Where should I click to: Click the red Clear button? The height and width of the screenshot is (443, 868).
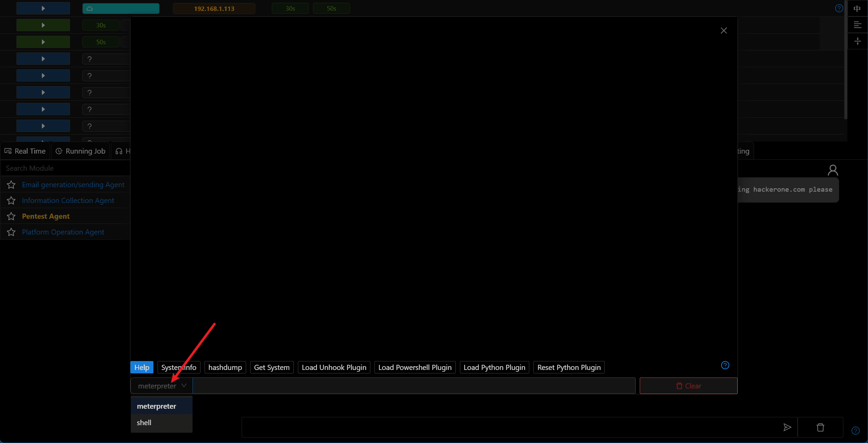tap(688, 386)
